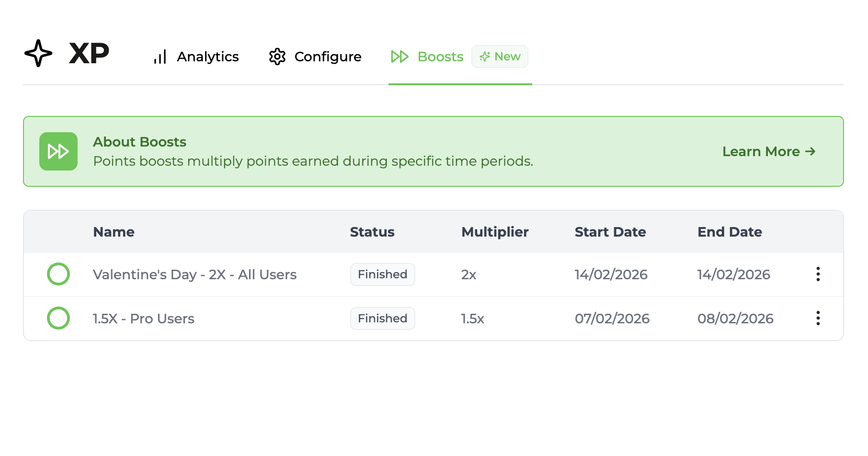Click the Finished status badge for Valentine's Day
This screenshot has width=868, height=456.
click(382, 274)
